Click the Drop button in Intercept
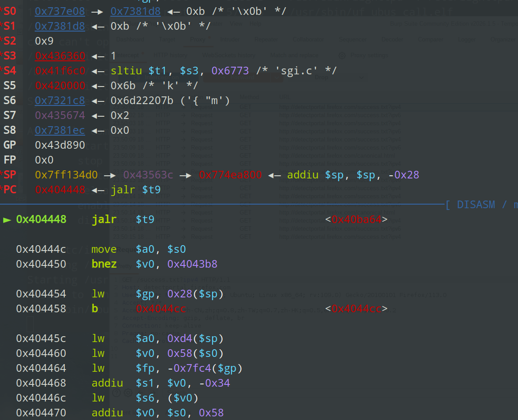518x420 pixels. point(321,77)
